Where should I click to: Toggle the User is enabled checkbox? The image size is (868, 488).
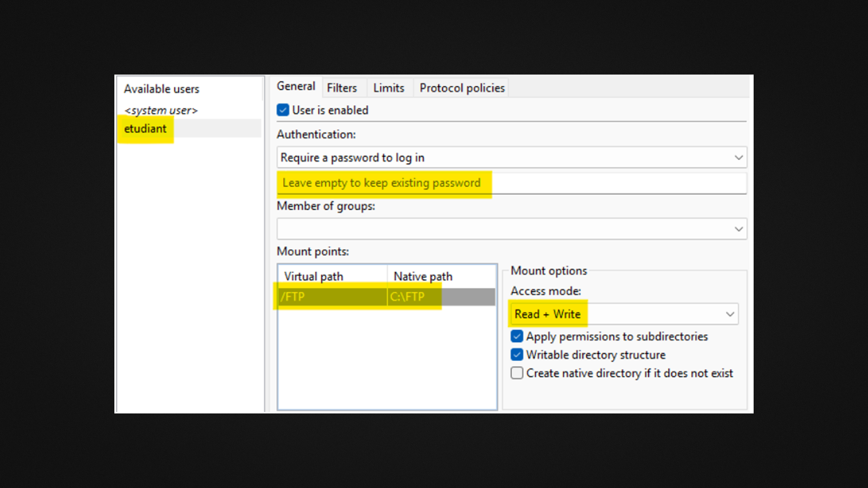283,110
